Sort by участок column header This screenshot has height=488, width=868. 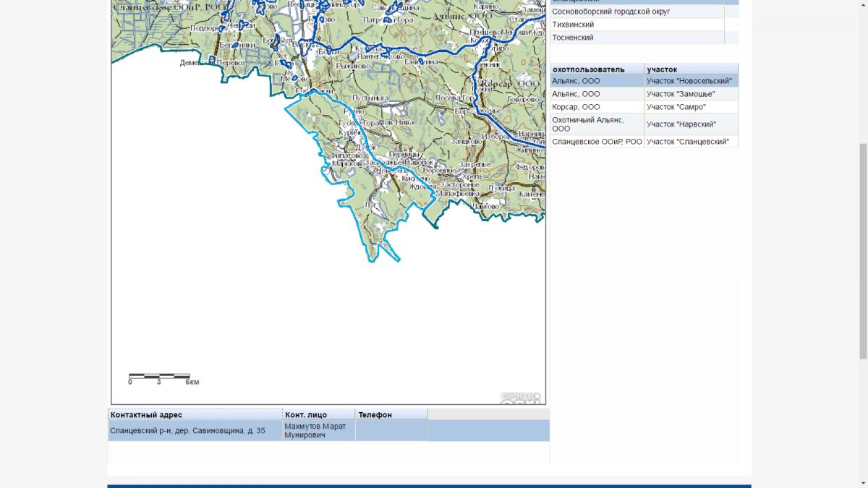(691, 69)
